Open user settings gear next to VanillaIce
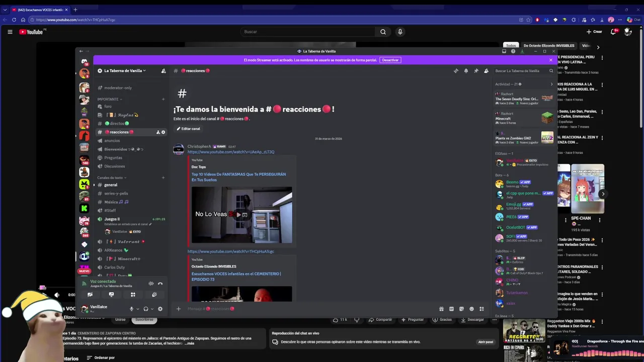The width and height of the screenshot is (644, 362). tap(160, 309)
